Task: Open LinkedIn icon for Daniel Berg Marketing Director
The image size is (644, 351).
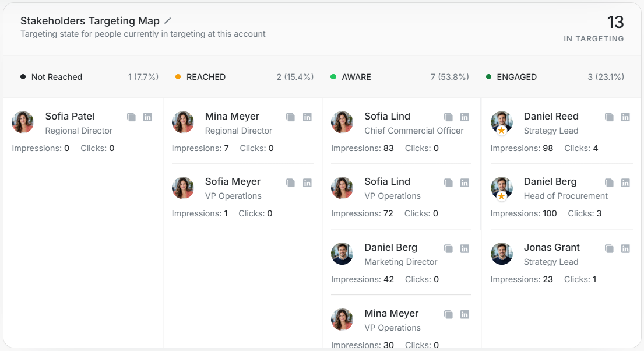Action: [464, 248]
